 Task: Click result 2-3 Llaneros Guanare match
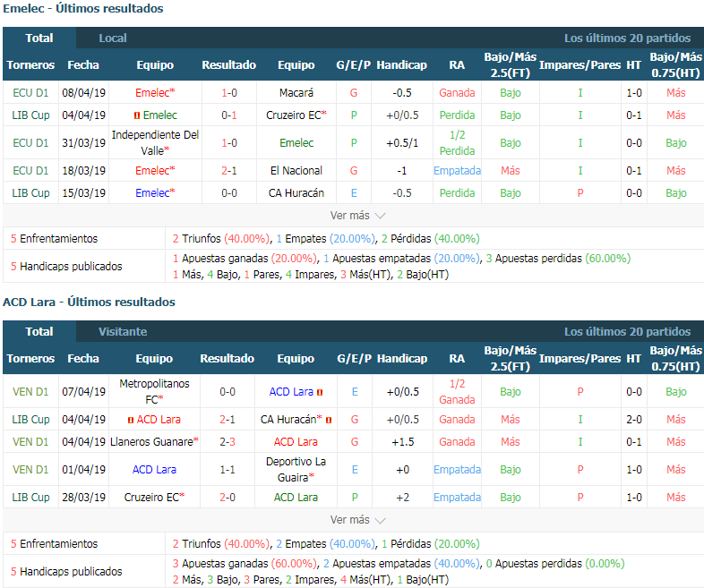pyautogui.click(x=228, y=442)
